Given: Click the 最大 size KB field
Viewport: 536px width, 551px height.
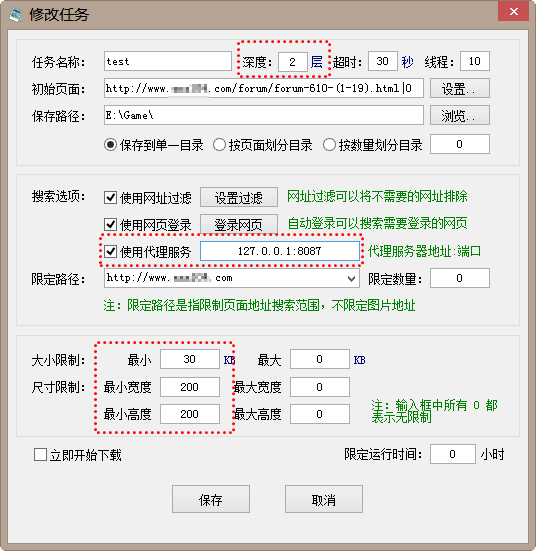Looking at the screenshot, I should [x=320, y=359].
